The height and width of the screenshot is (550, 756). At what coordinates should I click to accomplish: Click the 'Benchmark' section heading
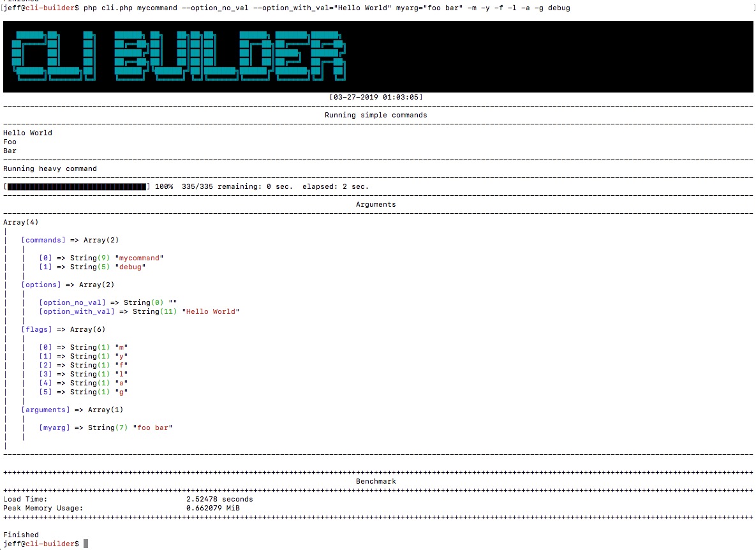[x=376, y=482]
